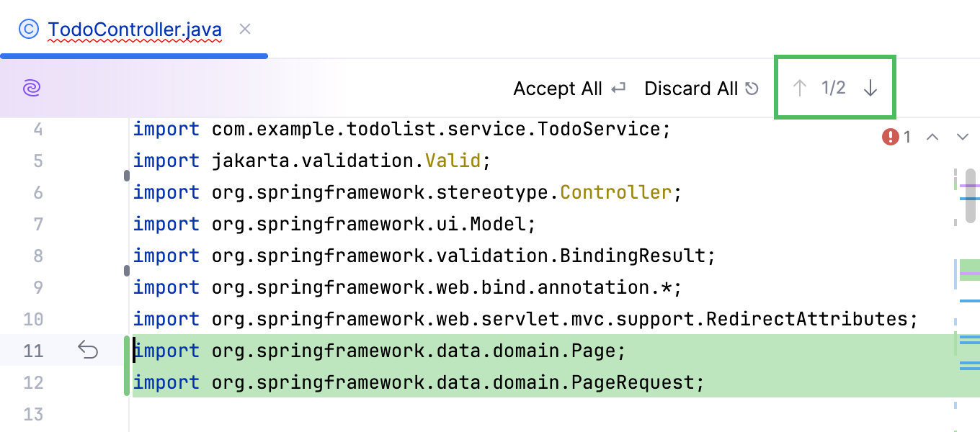980x432 pixels.
Task: Click line number 12 in the gutter
Action: click(33, 382)
